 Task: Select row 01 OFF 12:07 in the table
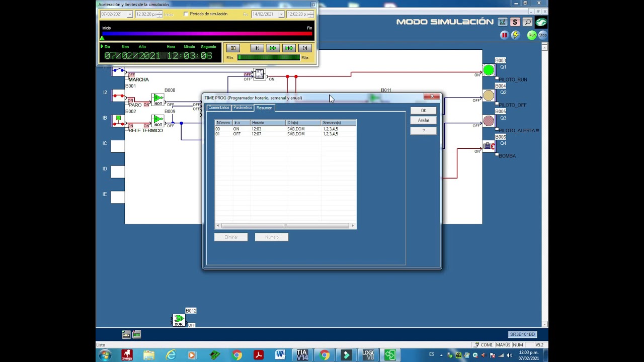[x=285, y=134]
